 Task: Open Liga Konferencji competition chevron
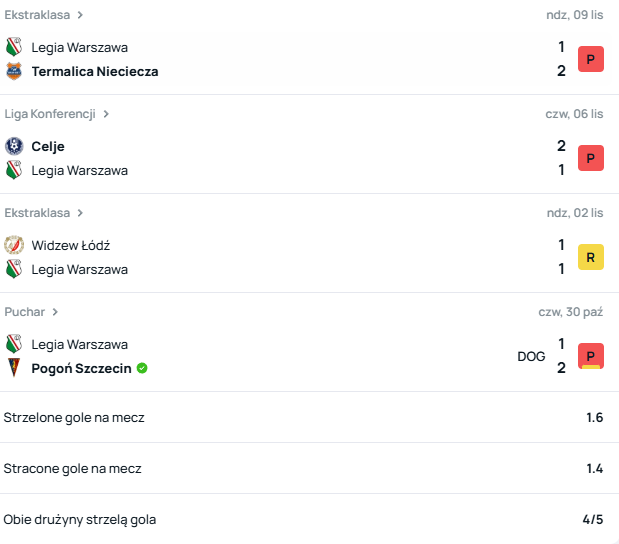pos(106,114)
